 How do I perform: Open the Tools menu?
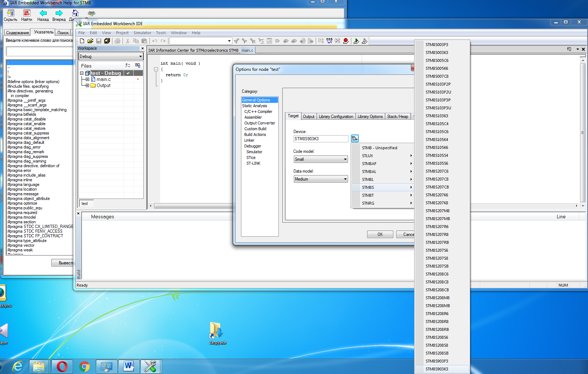coord(161,33)
